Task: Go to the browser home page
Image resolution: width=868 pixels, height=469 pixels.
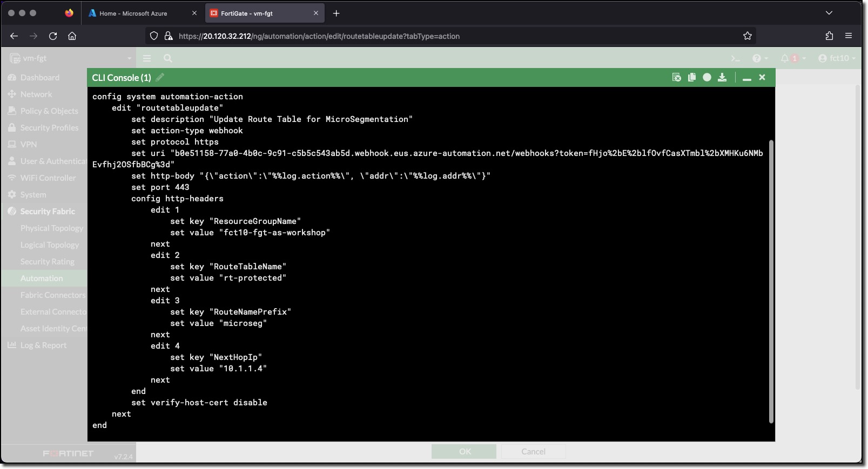Action: click(x=72, y=36)
